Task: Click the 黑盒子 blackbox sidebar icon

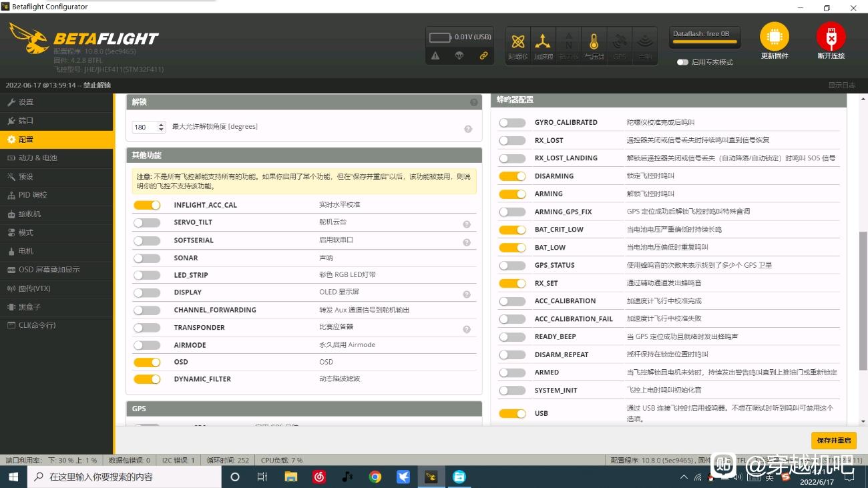Action: [x=11, y=307]
